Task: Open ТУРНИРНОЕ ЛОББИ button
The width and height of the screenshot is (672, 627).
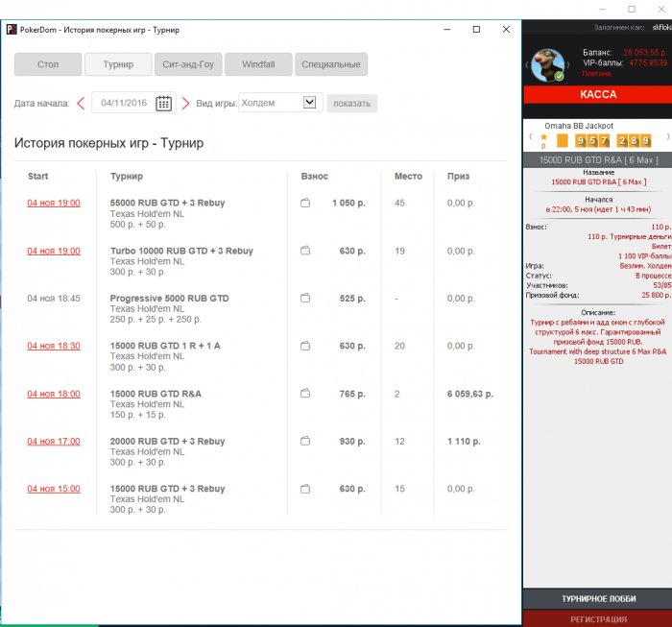Action: (x=597, y=599)
